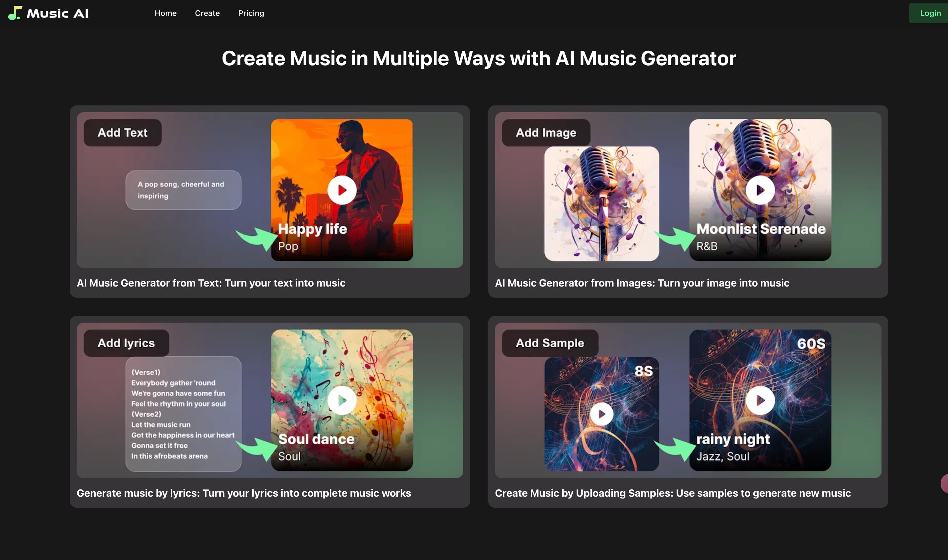Click the Soul genre label under Soul dance
Screen dimensions: 948x560
[x=289, y=457]
